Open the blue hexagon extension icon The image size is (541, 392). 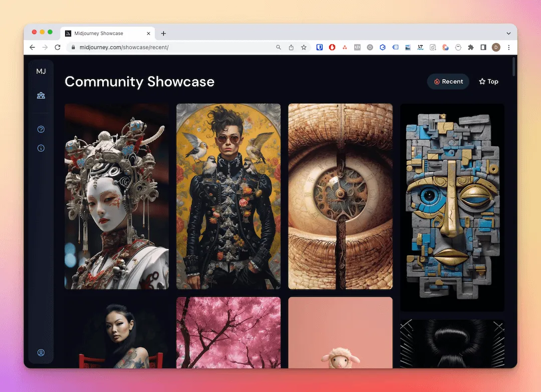383,47
